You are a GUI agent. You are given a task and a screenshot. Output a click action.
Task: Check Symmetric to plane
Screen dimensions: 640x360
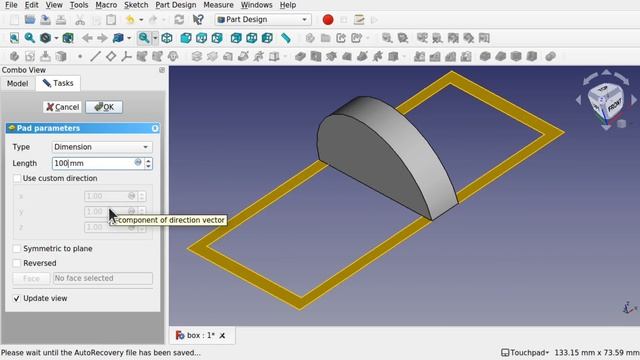[17, 249]
